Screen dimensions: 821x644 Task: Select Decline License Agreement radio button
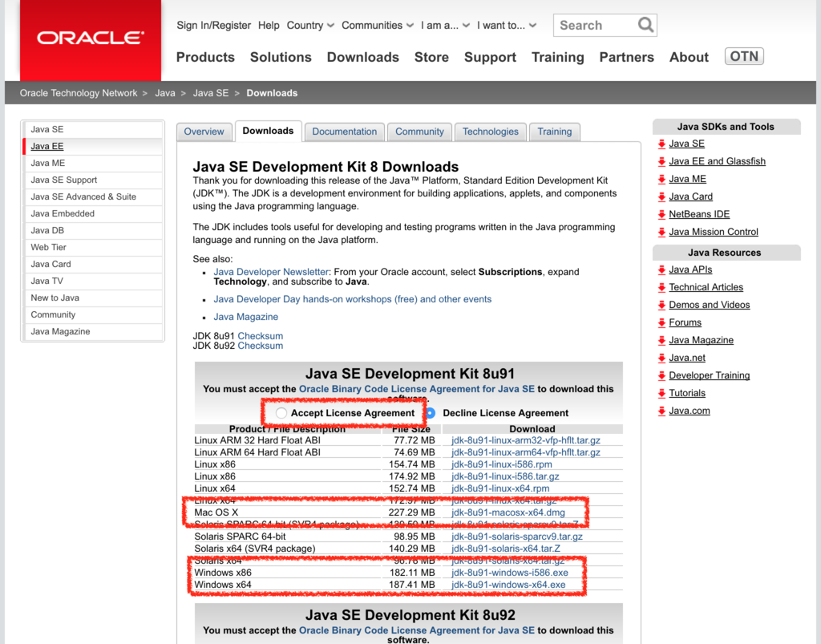point(431,413)
